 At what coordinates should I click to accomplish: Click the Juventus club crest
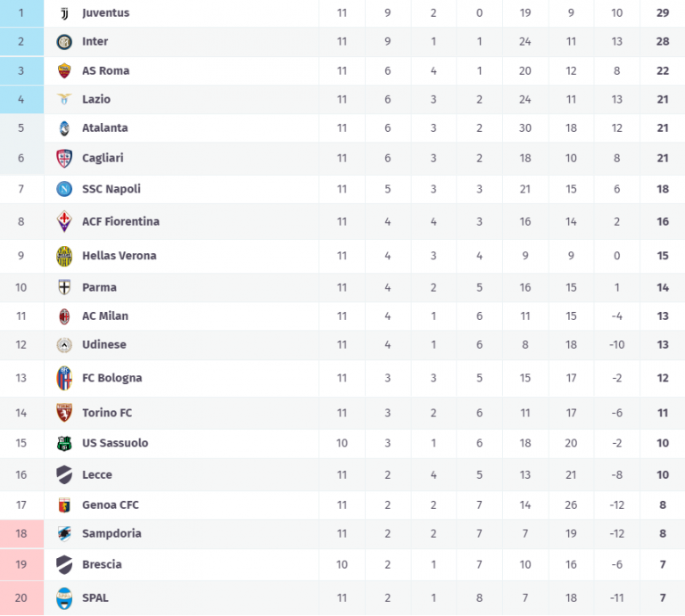(64, 13)
